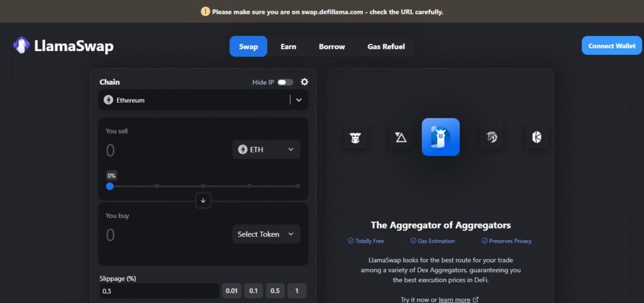Click the CoW Swap aggregator icon

356,137
